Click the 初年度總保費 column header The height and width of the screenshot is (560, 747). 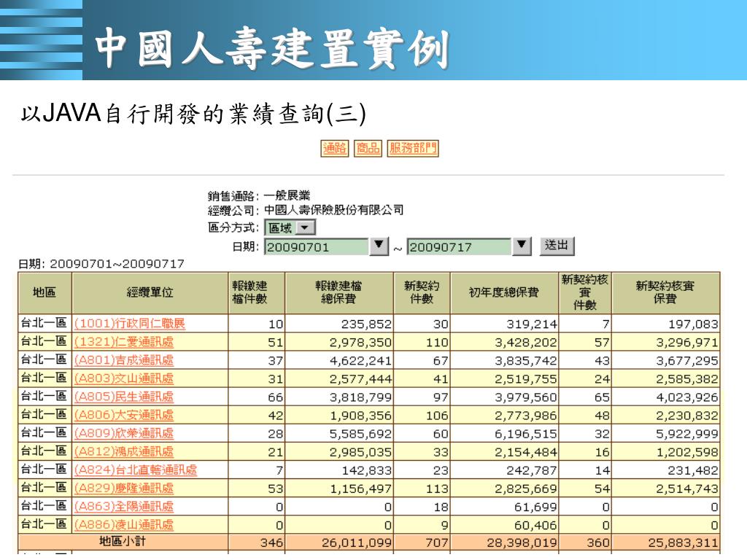(504, 292)
